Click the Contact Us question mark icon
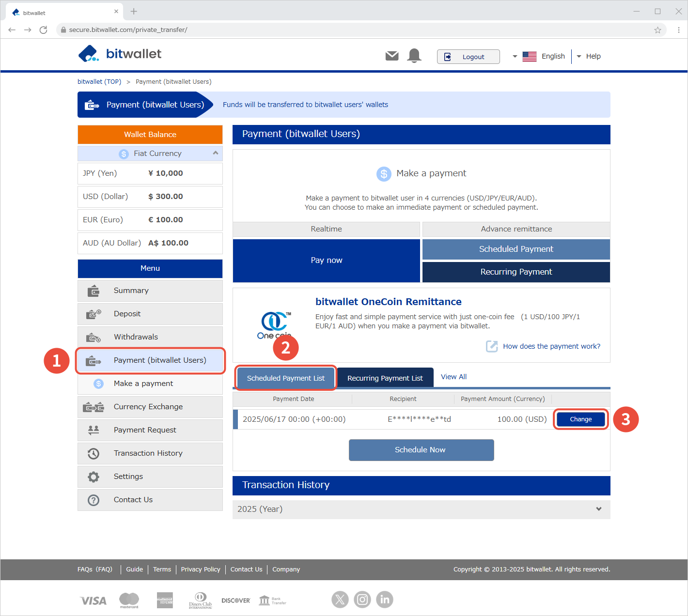688x616 pixels. coord(94,500)
